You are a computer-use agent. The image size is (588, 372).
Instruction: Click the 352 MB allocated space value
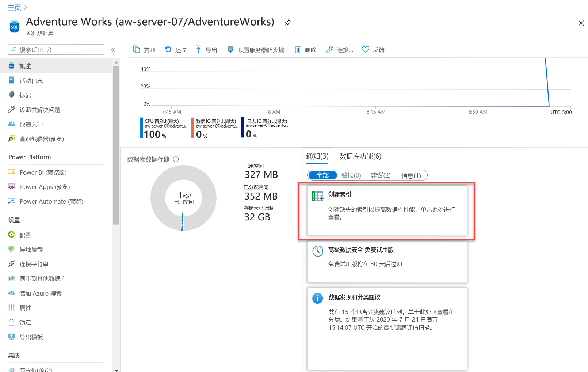pyautogui.click(x=261, y=196)
